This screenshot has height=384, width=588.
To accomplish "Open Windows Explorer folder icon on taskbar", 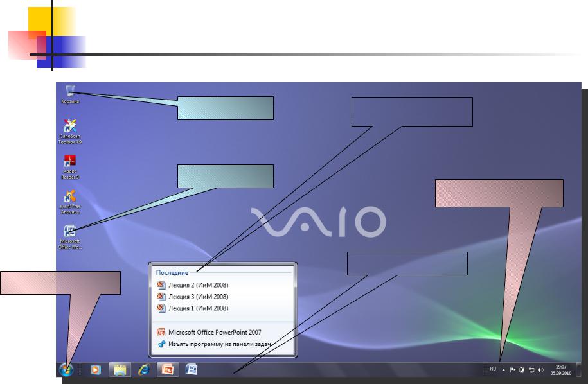I will [x=120, y=370].
